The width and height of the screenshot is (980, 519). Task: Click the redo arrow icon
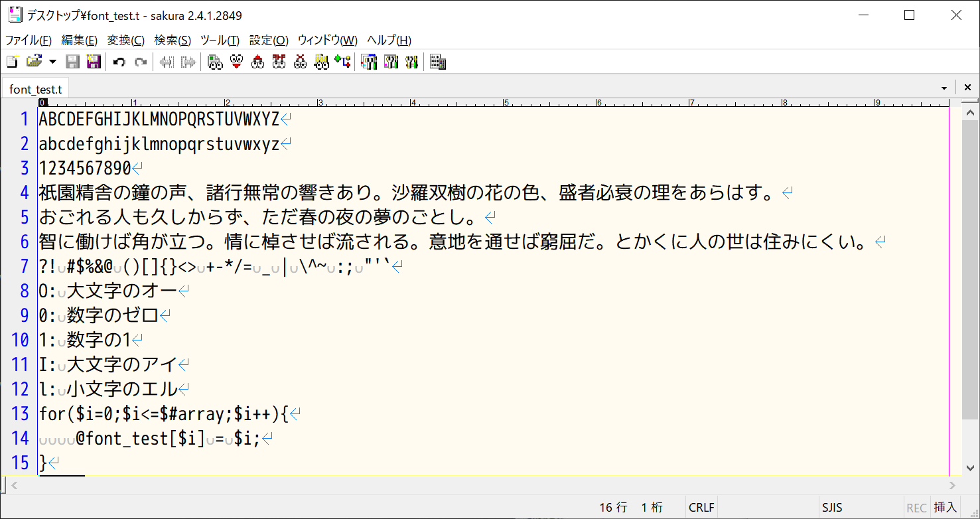tap(141, 62)
